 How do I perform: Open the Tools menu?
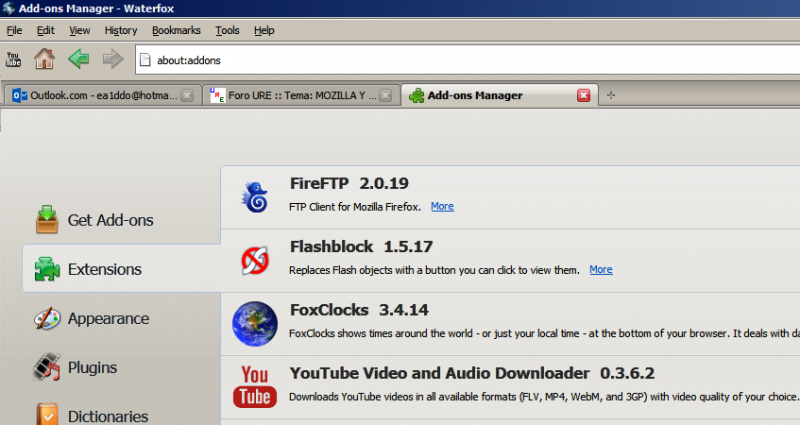[x=227, y=31]
